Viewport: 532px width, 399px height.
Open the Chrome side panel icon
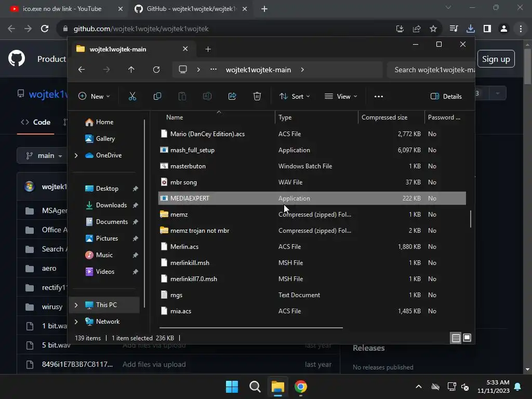pyautogui.click(x=487, y=29)
